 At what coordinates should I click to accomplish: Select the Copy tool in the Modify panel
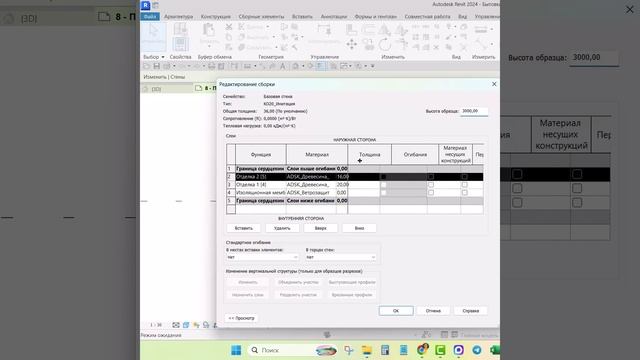click(x=369, y=44)
